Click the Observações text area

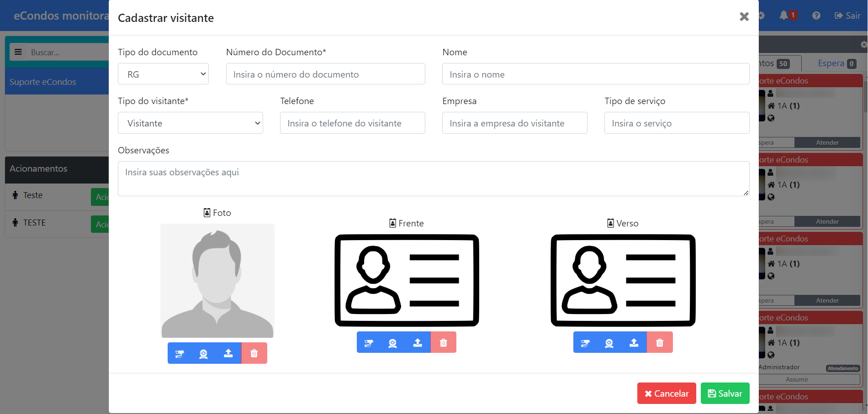[x=434, y=178]
